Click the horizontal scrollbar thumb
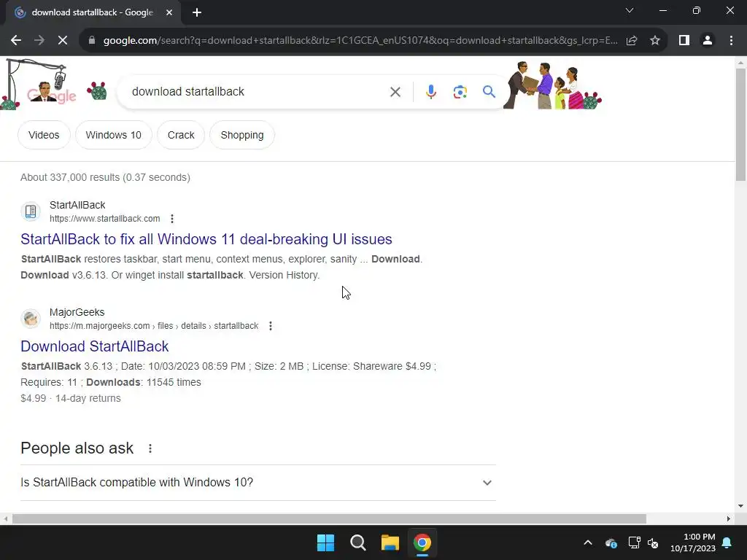This screenshot has height=560, width=747. point(329,519)
